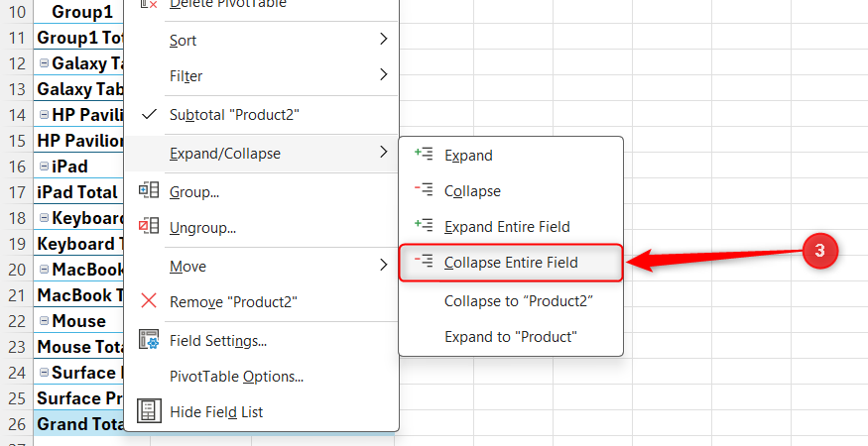Open the Filter submenu arrow
This screenshot has width=868, height=446.
[384, 74]
